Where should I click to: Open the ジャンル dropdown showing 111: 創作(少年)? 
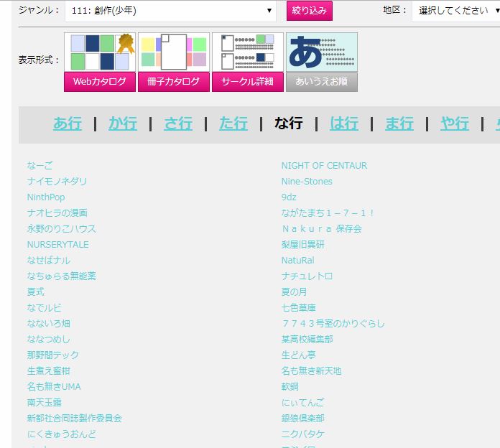point(170,11)
